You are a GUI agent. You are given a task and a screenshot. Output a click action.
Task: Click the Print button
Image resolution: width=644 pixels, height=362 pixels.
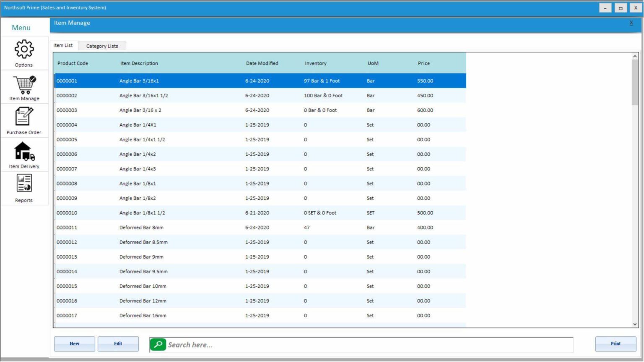tap(615, 344)
